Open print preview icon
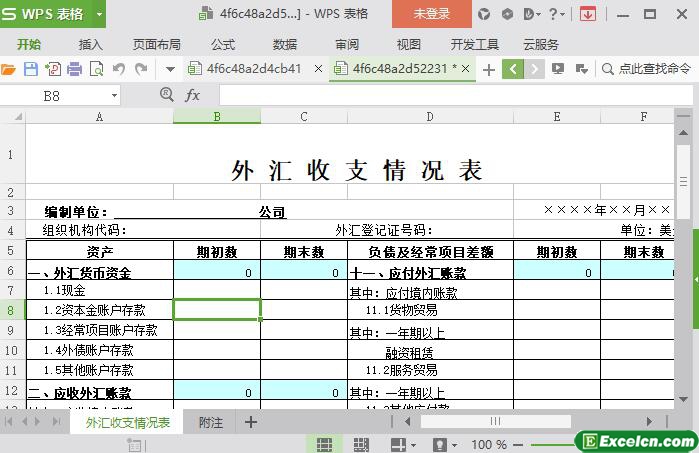The image size is (699, 453). coord(96,69)
